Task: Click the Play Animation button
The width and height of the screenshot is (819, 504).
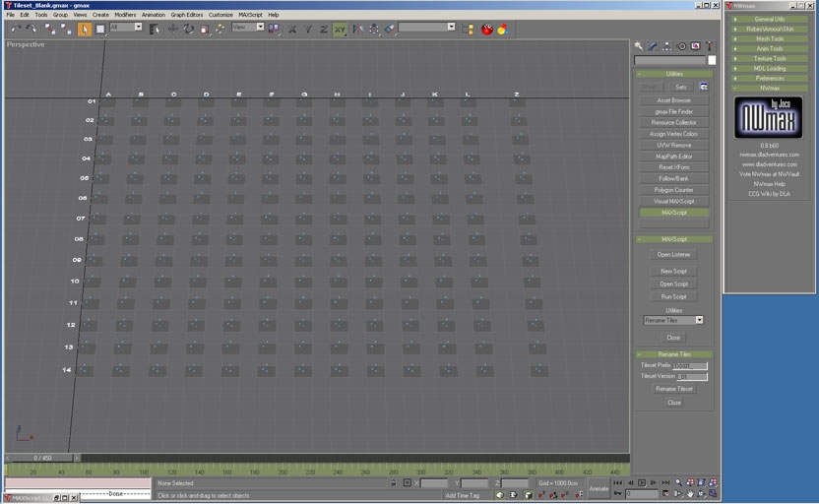Action: click(642, 482)
